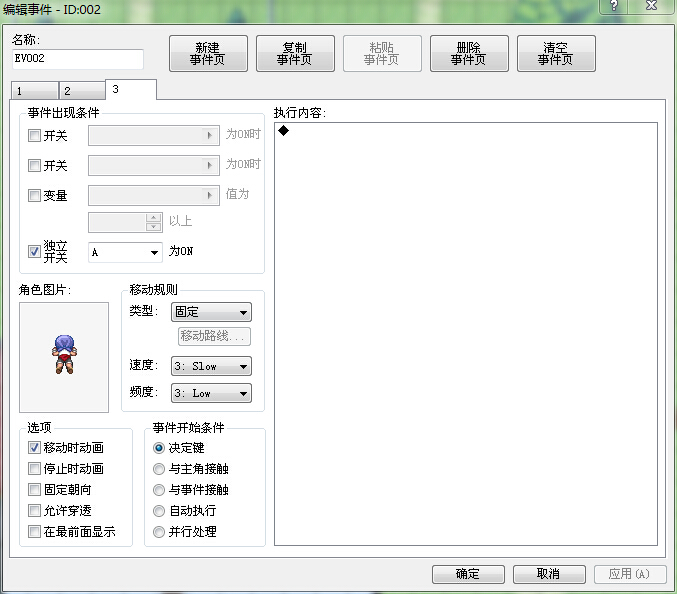Uncheck the 独立开关 checkbox
677x594 pixels.
click(34, 251)
